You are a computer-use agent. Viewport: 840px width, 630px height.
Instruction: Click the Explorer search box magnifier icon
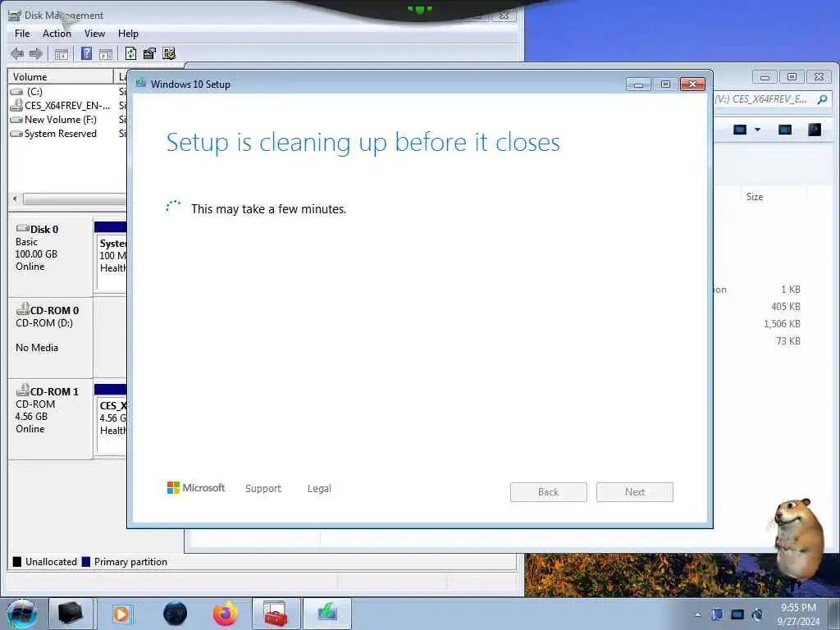tap(822, 99)
